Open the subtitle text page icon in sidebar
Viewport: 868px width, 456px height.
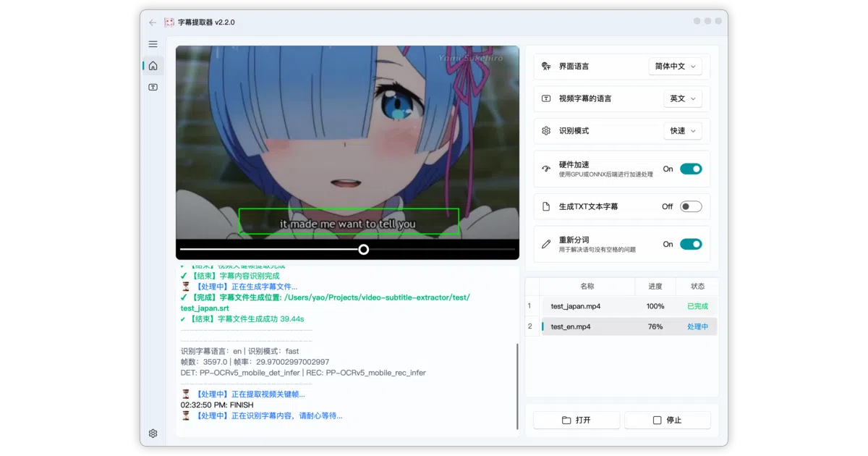pos(153,87)
